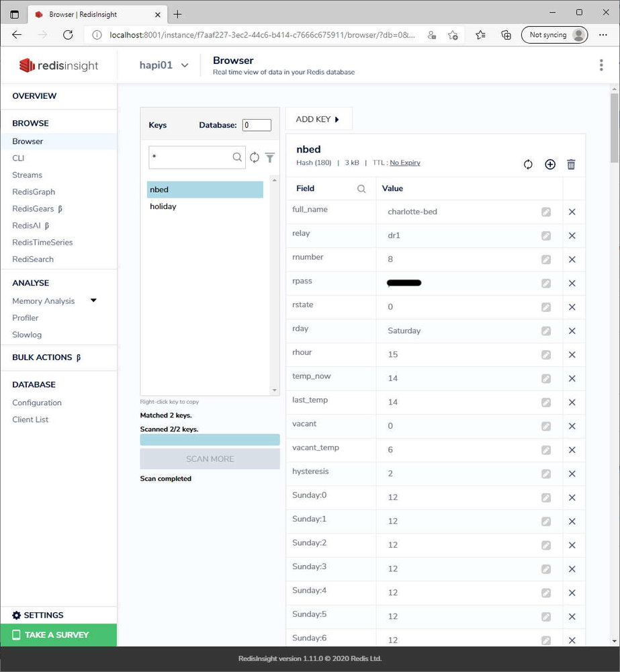
Task: Go back in the browser
Action: [17, 35]
